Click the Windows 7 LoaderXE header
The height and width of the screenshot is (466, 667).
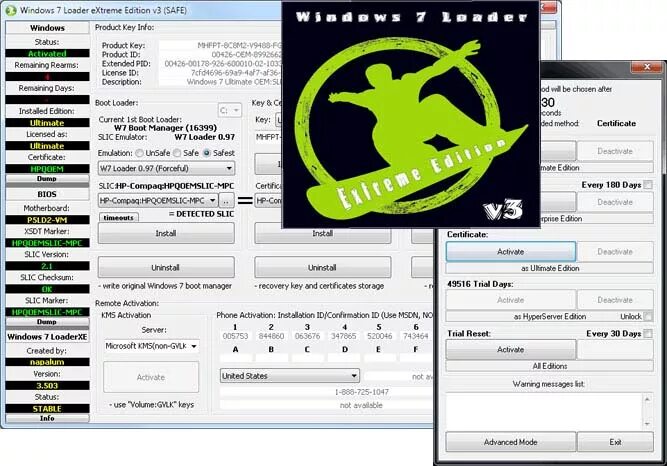coord(47,337)
